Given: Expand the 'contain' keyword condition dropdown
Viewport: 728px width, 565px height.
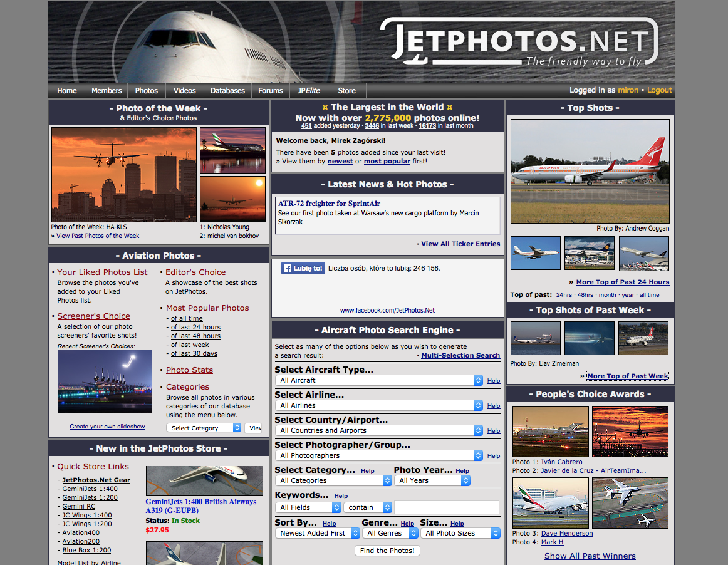Looking at the screenshot, I should click(x=368, y=507).
